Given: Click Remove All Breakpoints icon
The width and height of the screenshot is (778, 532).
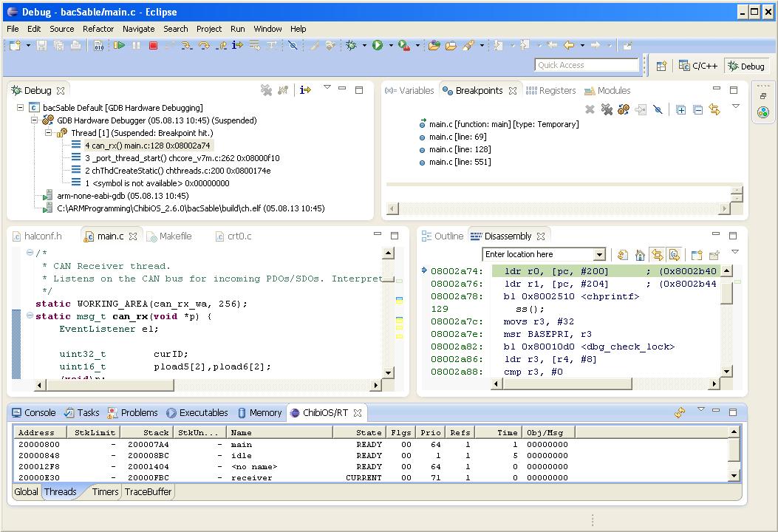Looking at the screenshot, I should click(x=607, y=109).
